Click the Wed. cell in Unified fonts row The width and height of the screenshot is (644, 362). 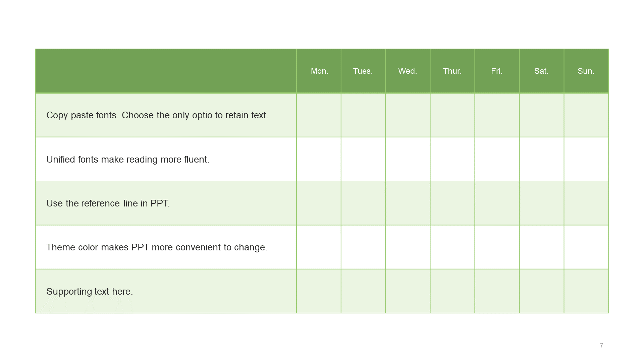[x=408, y=159]
